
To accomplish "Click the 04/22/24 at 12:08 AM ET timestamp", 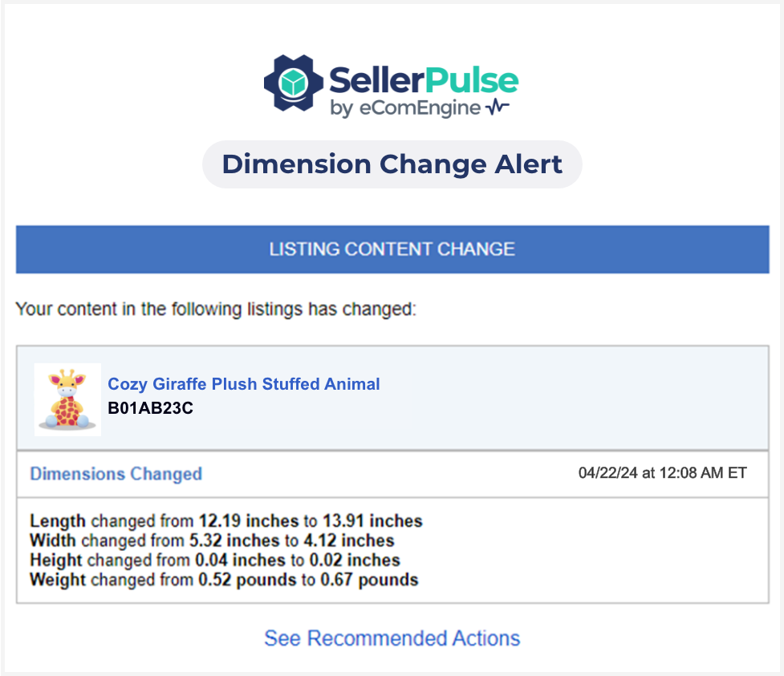I will click(662, 473).
